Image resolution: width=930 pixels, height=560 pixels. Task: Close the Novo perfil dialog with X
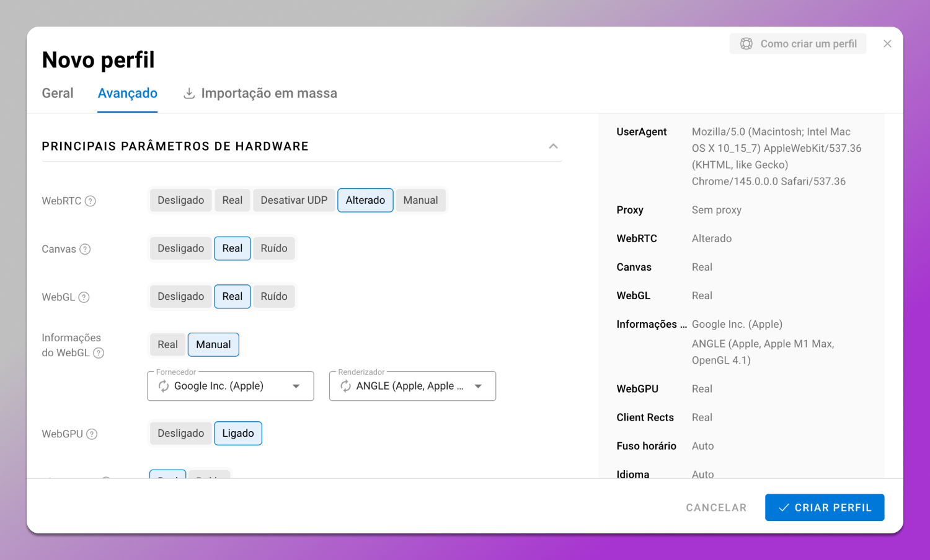tap(887, 43)
